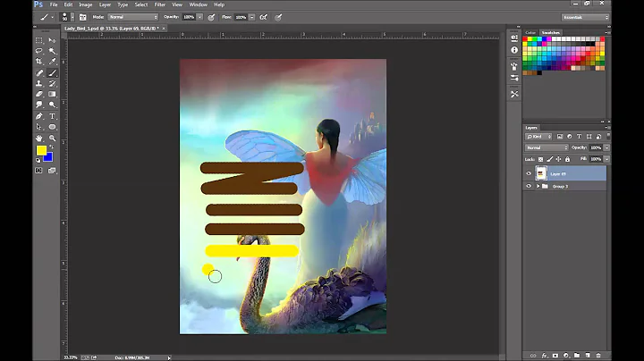
Task: Select the History Brush tool
Action: point(52,83)
